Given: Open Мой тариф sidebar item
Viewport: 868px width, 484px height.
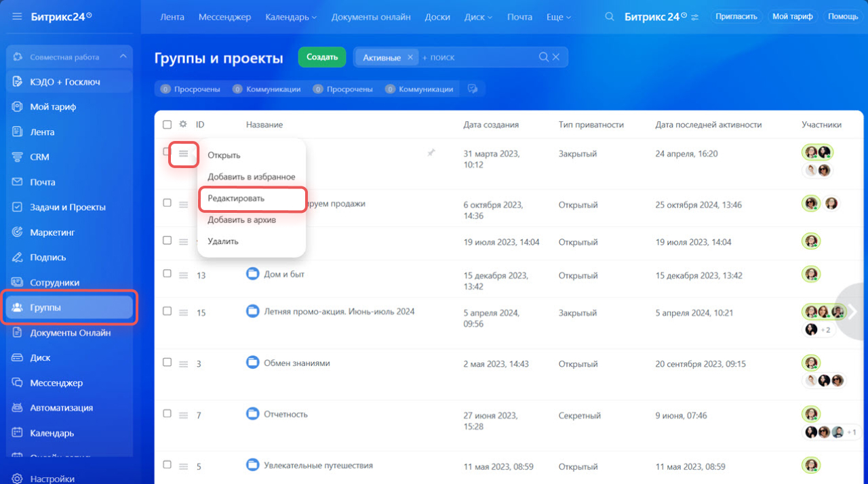Looking at the screenshot, I should point(69,107).
